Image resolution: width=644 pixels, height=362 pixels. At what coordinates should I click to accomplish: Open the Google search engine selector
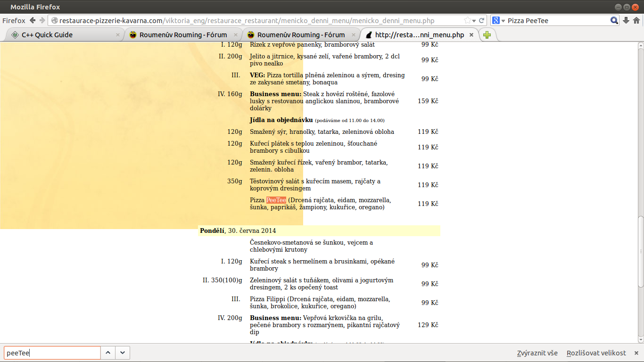[499, 21]
